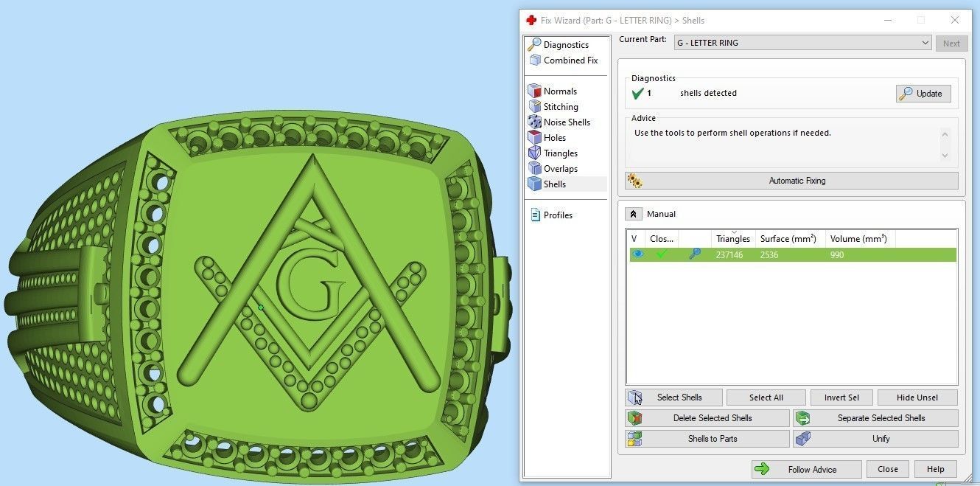Run Automatic Fixing
The height and width of the screenshot is (486, 980).
pyautogui.click(x=791, y=181)
